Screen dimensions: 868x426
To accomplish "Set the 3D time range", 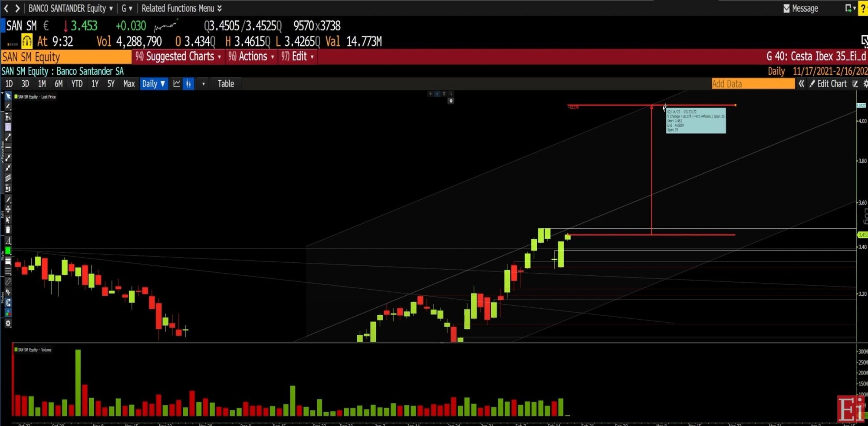I will pos(25,84).
